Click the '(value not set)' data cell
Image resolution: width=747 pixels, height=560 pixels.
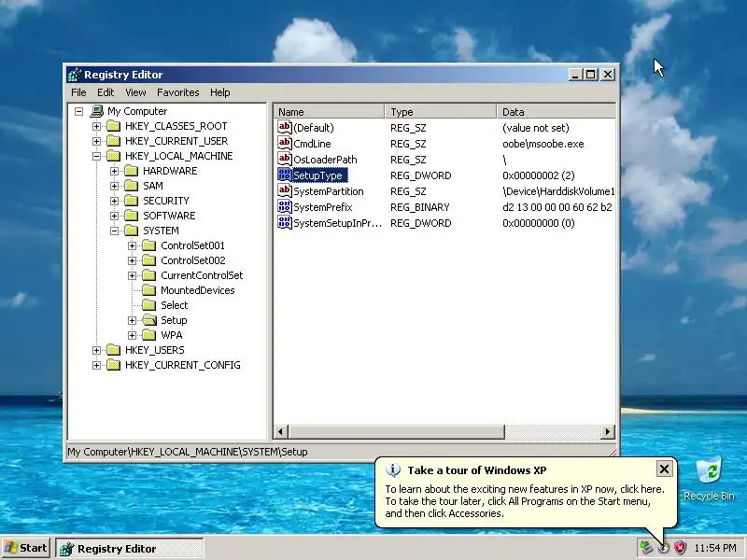point(535,128)
